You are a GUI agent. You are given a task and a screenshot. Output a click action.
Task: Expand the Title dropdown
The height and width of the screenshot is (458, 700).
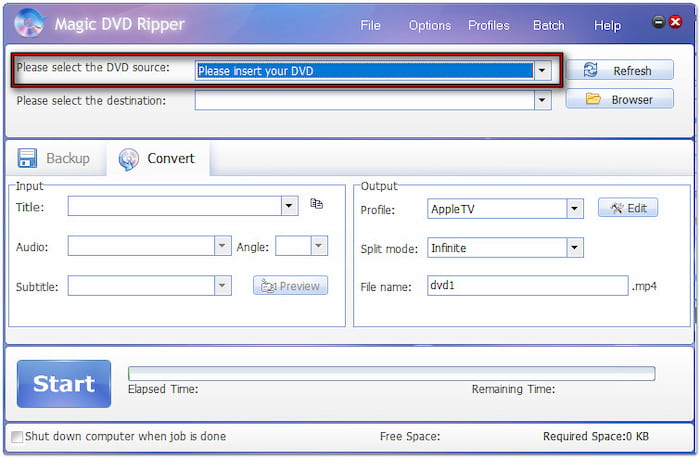289,206
